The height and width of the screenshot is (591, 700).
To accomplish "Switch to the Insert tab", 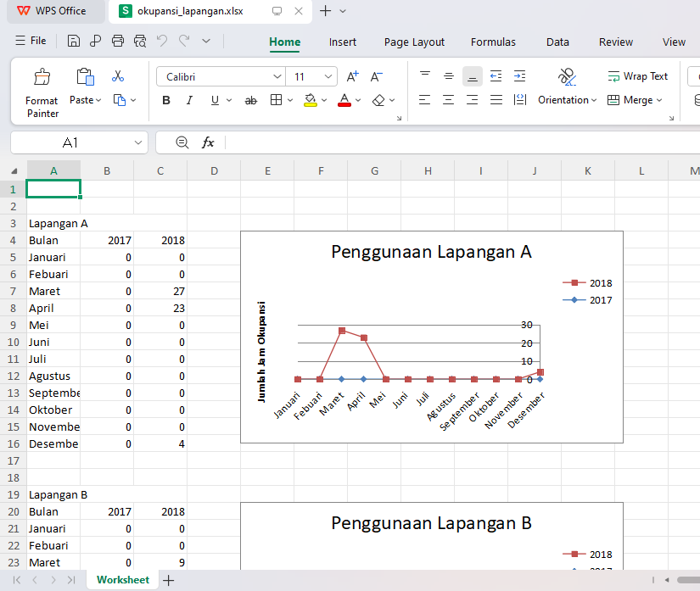I will pyautogui.click(x=343, y=42).
